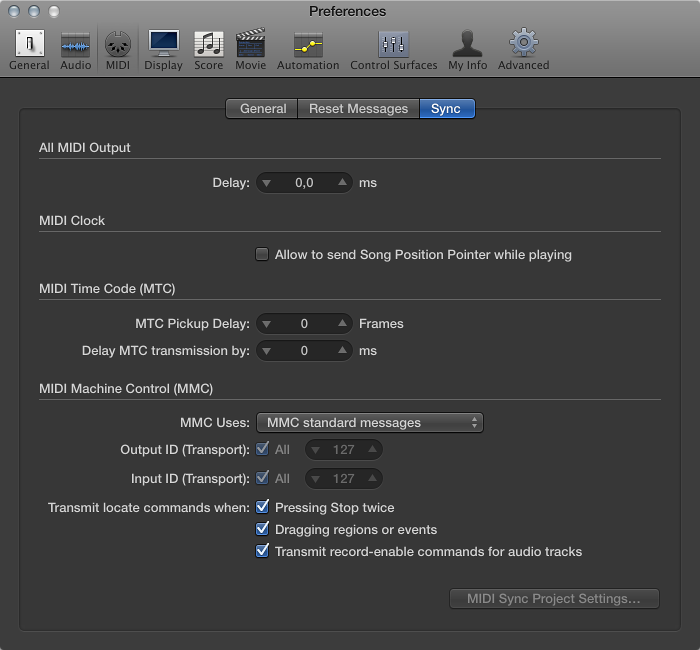
Task: Decrease Input ID (Transport) number
Action: click(x=316, y=479)
